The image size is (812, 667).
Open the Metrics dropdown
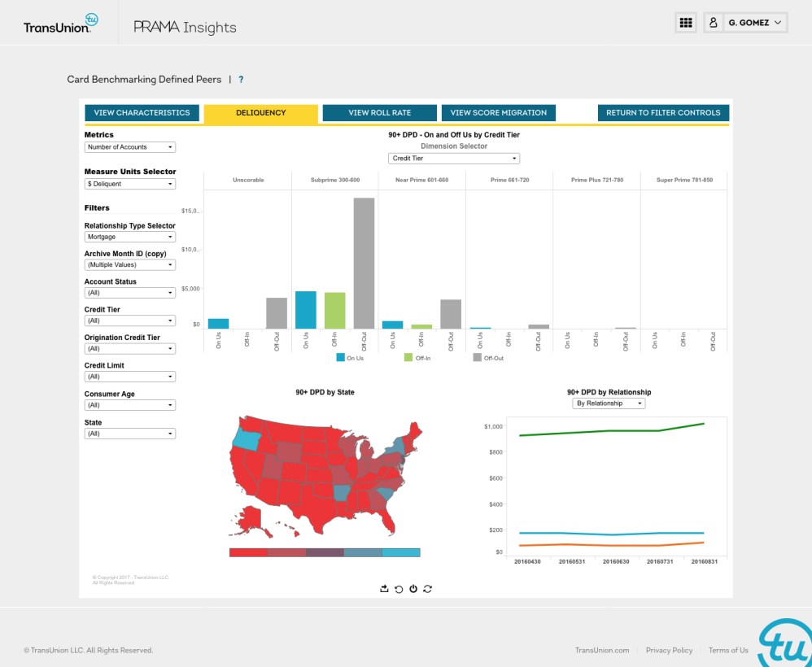click(130, 147)
